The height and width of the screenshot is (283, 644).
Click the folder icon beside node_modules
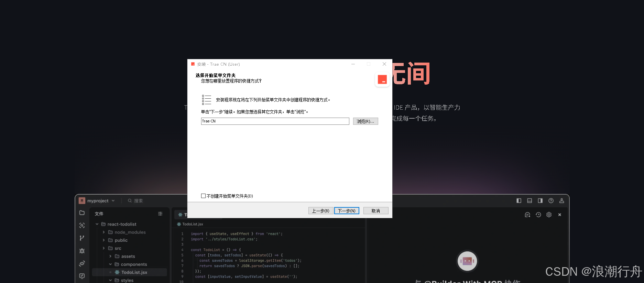[x=110, y=232]
